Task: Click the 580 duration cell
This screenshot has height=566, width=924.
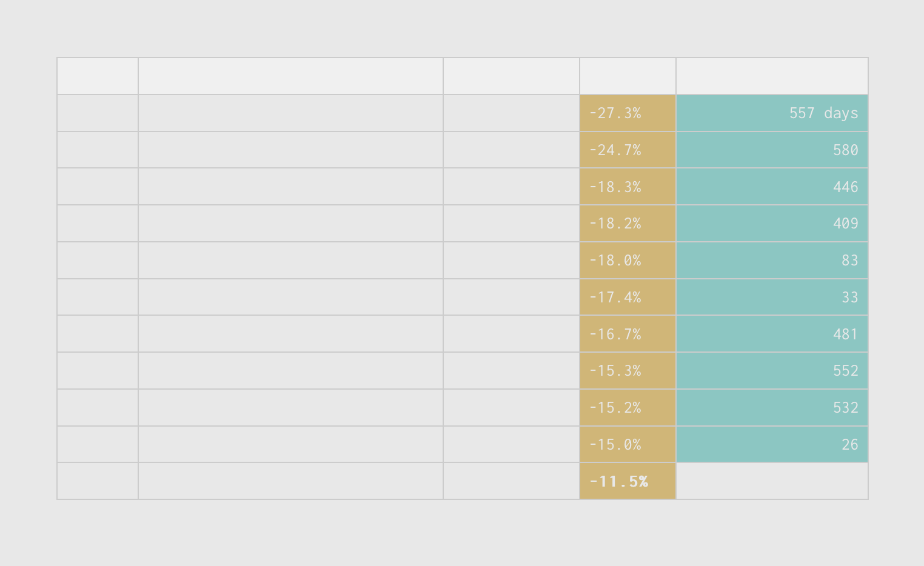Action: tap(772, 150)
